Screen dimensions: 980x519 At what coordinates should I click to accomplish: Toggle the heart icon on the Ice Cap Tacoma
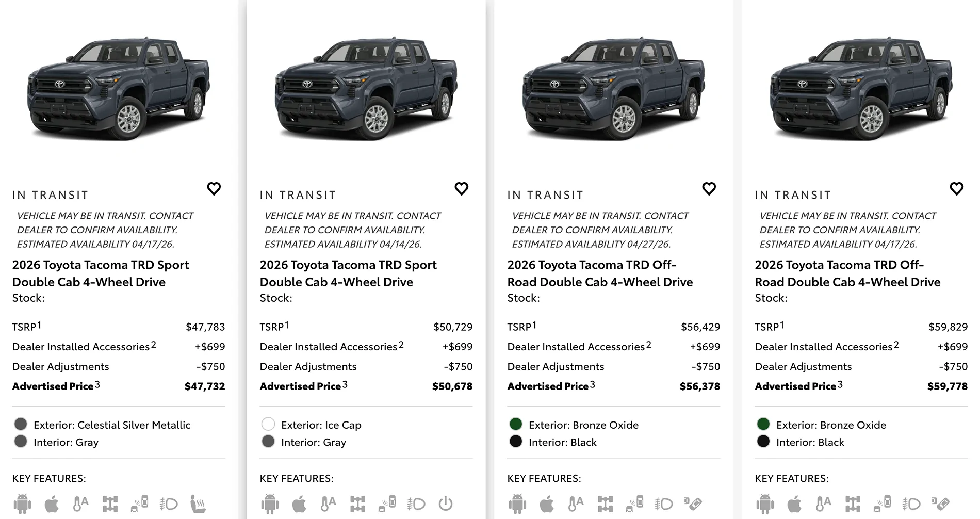coord(462,189)
